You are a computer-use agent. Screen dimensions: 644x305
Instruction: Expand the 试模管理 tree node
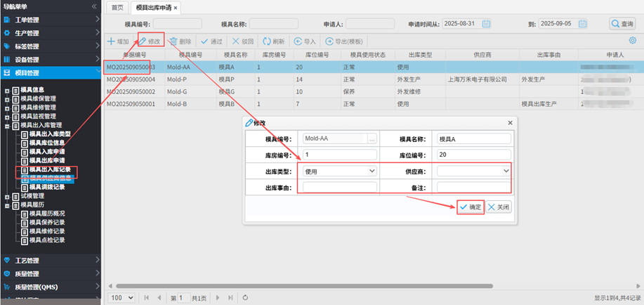(8, 196)
